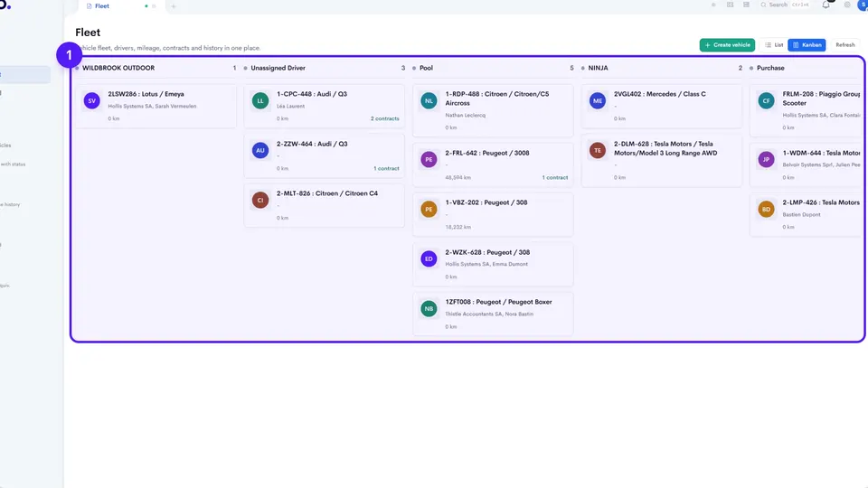868x488 pixels.
Task: Open '1 contract' link on 2-FRL-642
Action: pos(554,178)
